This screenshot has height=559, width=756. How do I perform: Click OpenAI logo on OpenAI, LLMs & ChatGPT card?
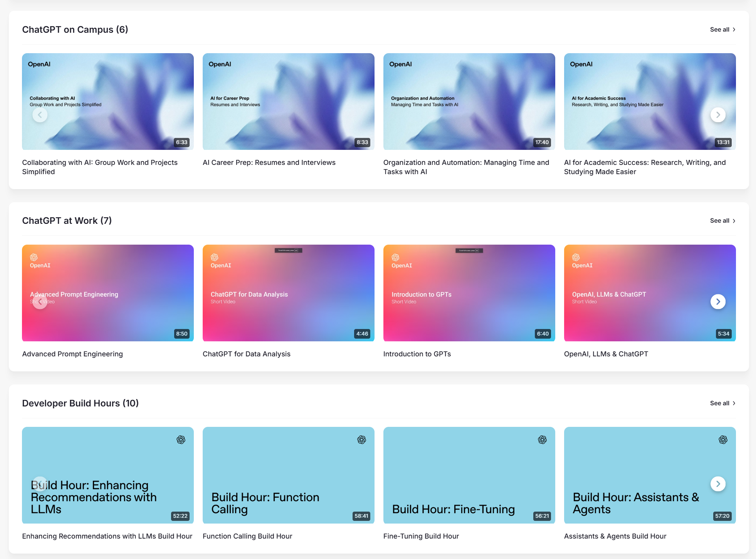(582, 261)
